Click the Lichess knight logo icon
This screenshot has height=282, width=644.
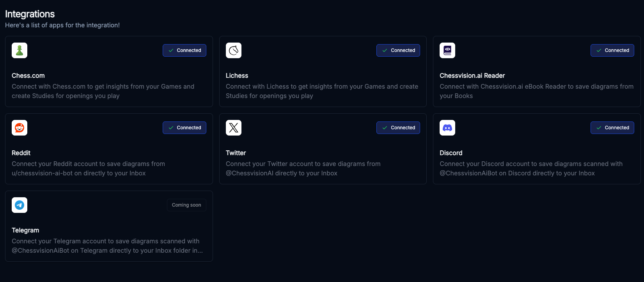tap(234, 50)
